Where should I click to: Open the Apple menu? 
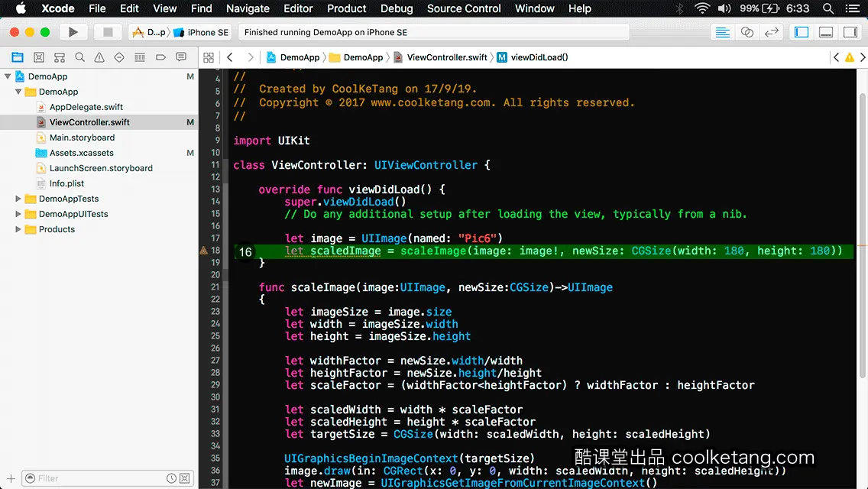21,8
